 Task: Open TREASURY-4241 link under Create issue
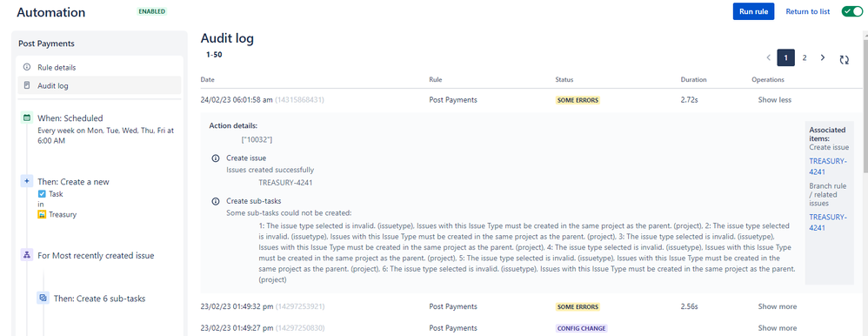(828, 166)
